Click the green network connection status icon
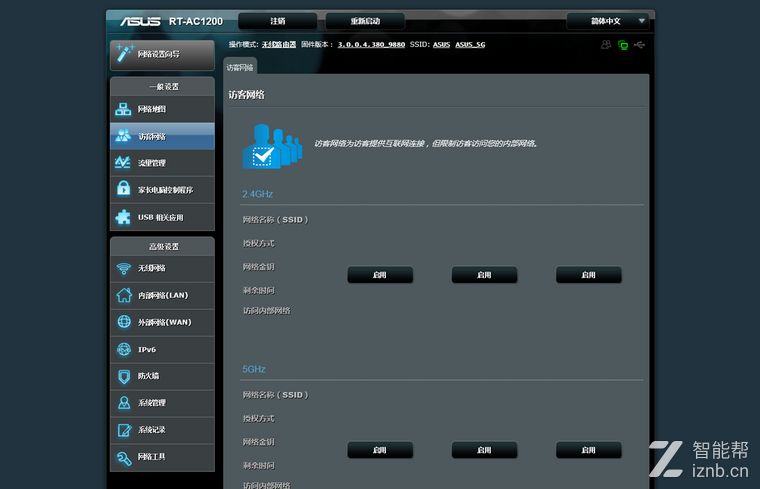Screen dimensions: 760x489 tap(623, 45)
